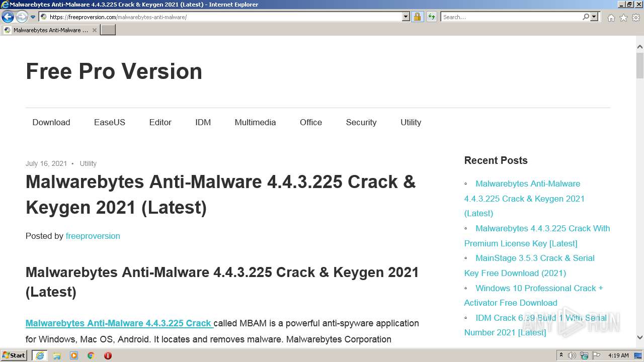Open recent post Malwarebytes Anti-Malware Crack & Keygen

click(x=524, y=199)
